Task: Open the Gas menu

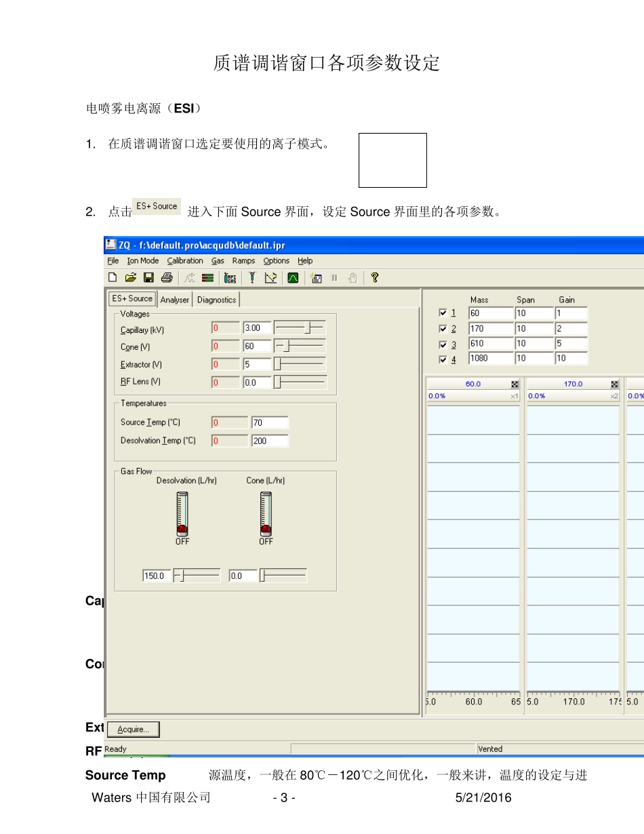Action: click(x=218, y=260)
